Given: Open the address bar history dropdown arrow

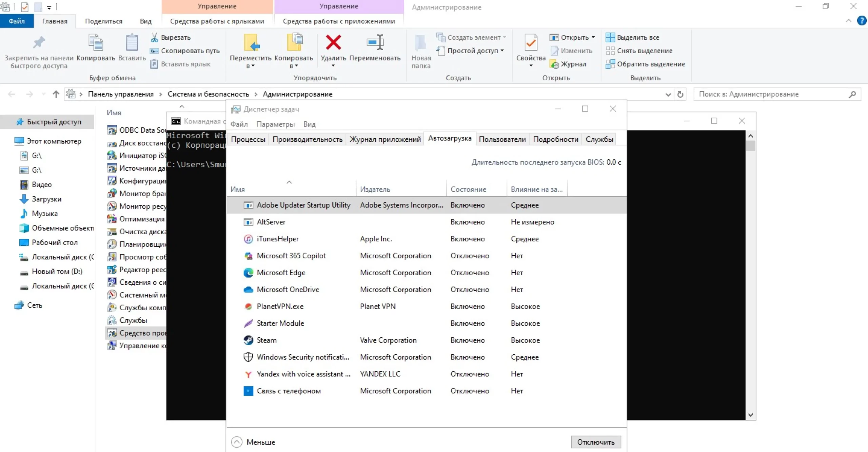Looking at the screenshot, I should click(x=668, y=94).
